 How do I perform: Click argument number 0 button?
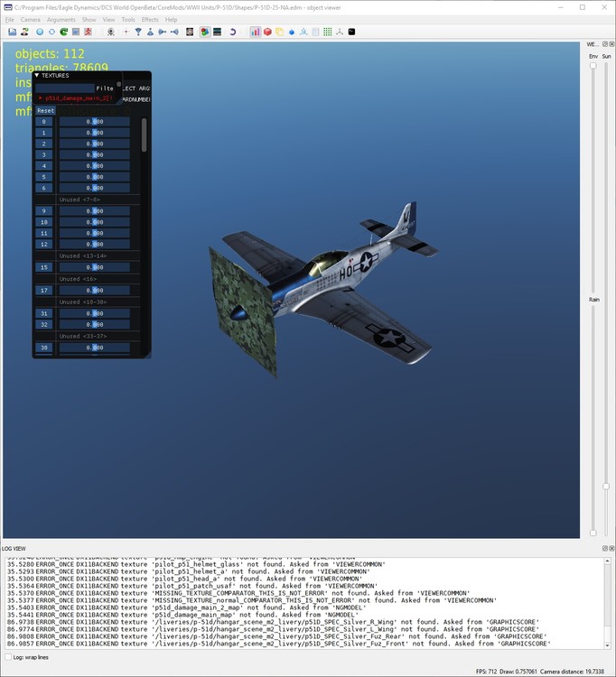pyautogui.click(x=44, y=122)
